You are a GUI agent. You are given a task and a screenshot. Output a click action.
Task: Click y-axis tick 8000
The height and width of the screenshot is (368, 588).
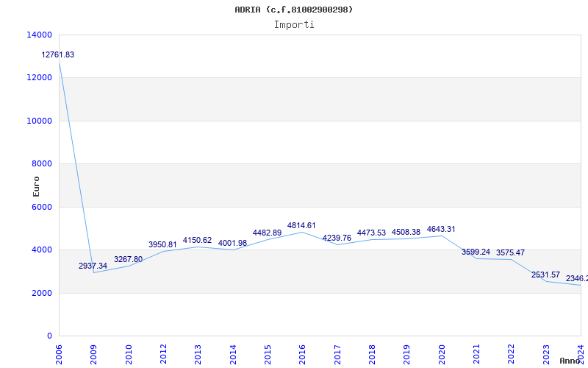[x=42, y=164]
